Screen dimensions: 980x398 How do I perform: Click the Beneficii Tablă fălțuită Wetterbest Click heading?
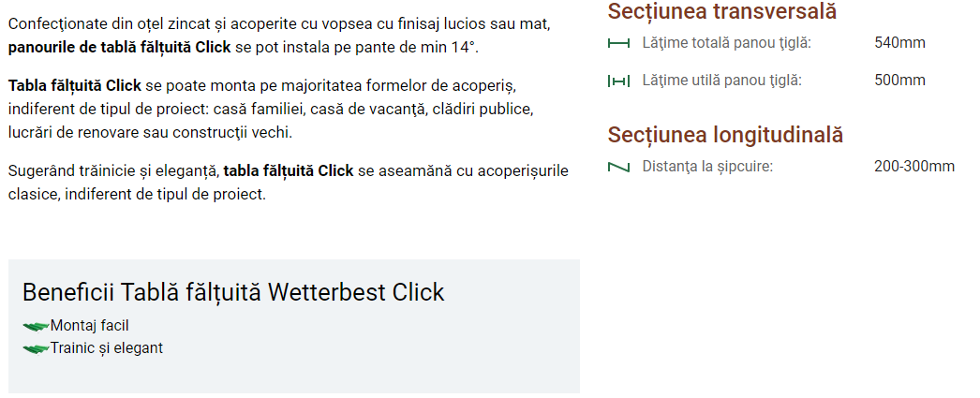pyautogui.click(x=233, y=292)
